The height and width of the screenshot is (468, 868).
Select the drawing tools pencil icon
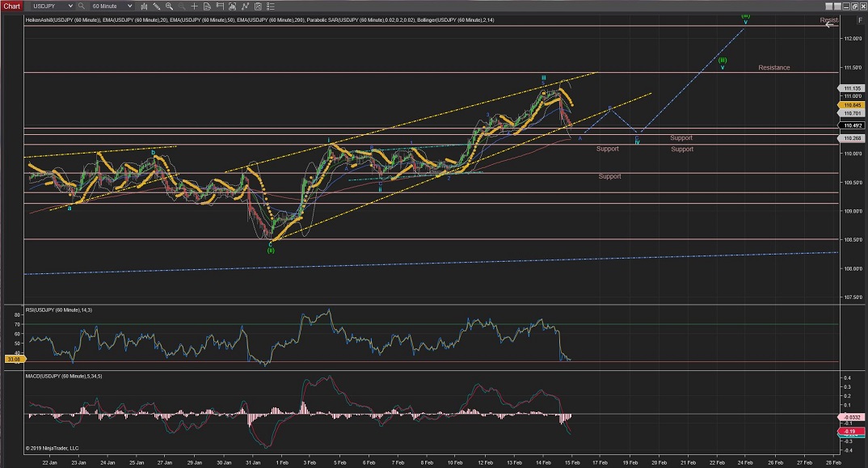156,6
